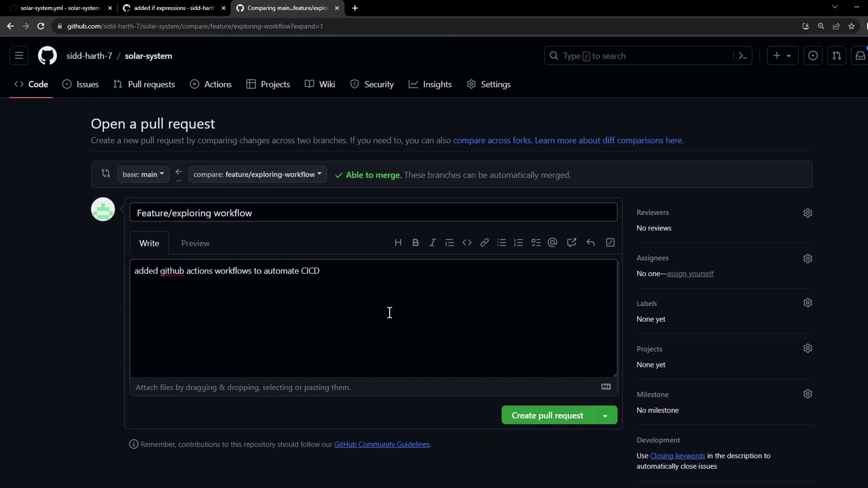Click the Create pull request button
This screenshot has height=488, width=868.
pos(547,415)
